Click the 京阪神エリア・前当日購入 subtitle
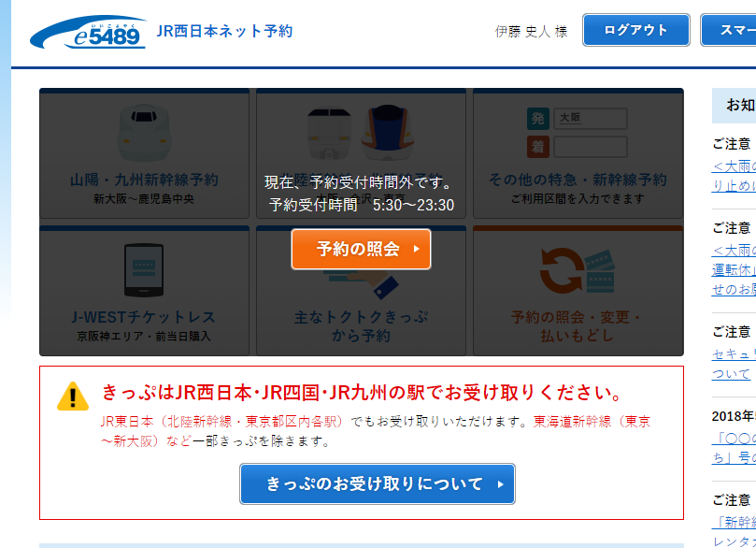The height and width of the screenshot is (548, 756). (144, 337)
